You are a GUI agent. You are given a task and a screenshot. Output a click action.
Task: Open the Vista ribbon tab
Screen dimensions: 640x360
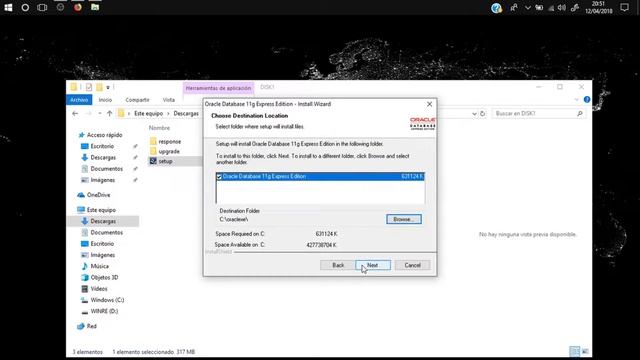[169, 100]
